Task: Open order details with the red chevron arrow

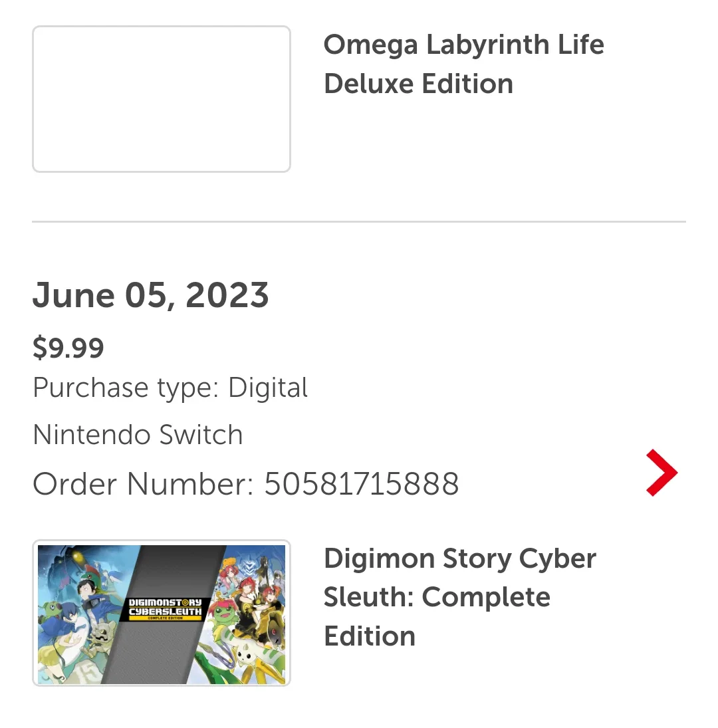Action: (662, 473)
